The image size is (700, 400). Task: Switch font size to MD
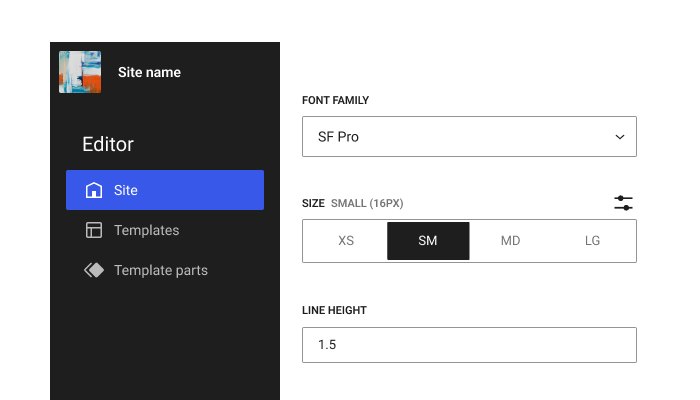click(x=510, y=241)
